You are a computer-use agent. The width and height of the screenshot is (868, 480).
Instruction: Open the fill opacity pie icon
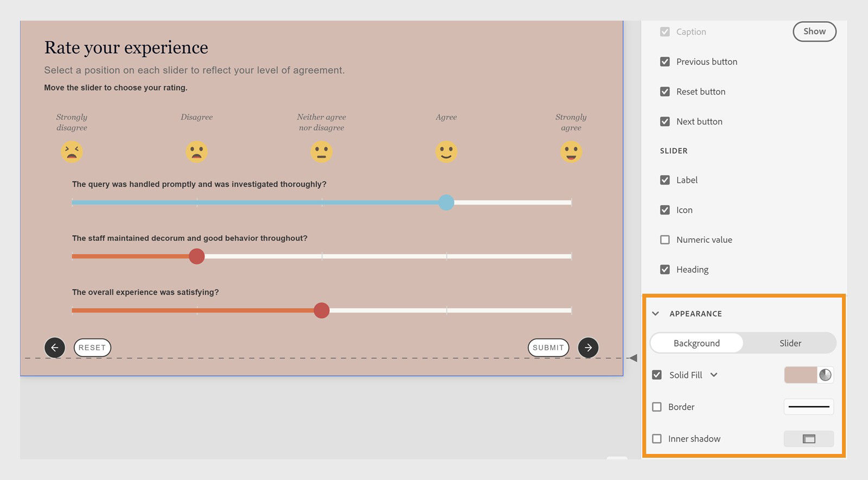coord(825,375)
